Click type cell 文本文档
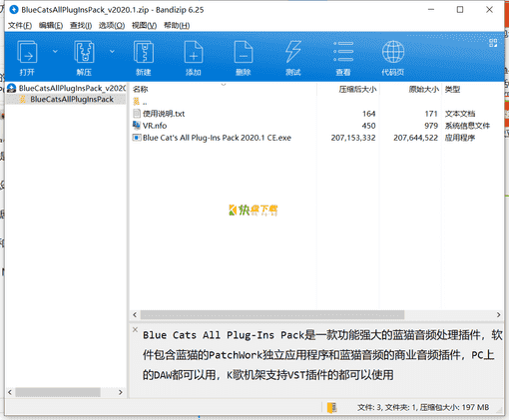509x420 pixels. pos(460,114)
